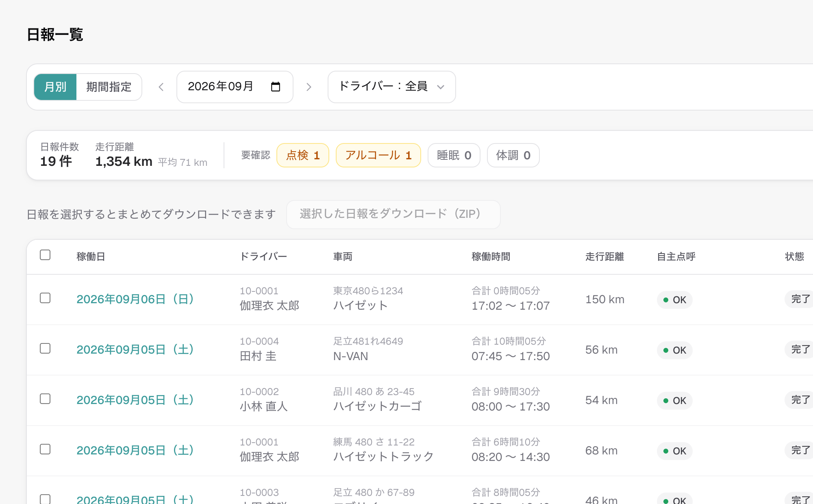Open 2026年09月05日 report with ハイゼットトラック
Screen dimensions: 813x504
(x=135, y=450)
